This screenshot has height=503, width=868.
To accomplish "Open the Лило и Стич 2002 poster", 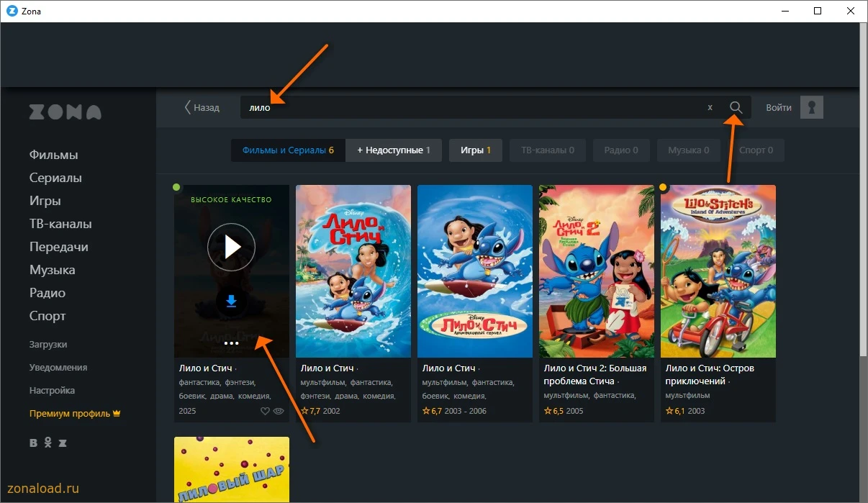I will 353,271.
